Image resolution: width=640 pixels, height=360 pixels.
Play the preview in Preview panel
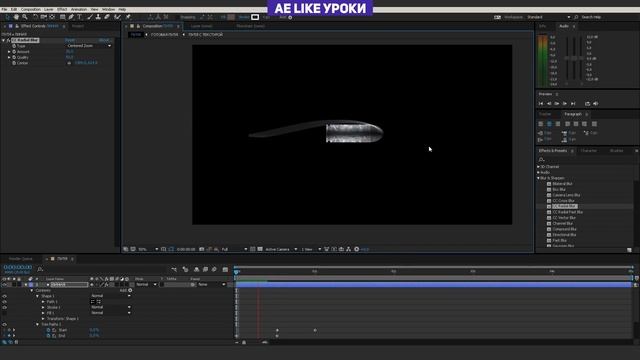(557, 104)
